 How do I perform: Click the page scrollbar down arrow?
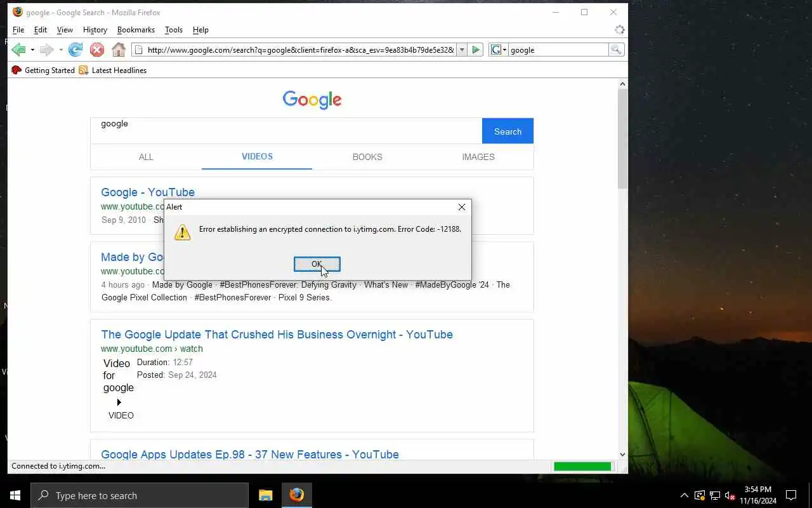[x=622, y=455]
